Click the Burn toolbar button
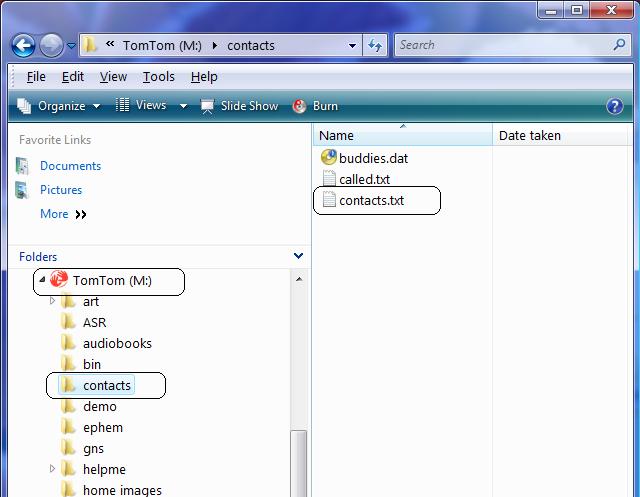This screenshot has width=640, height=497. (315, 106)
